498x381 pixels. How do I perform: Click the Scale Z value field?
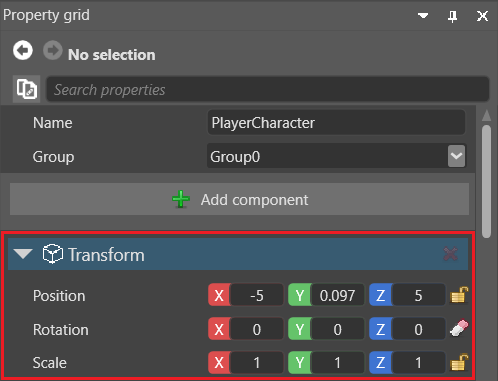tap(419, 362)
